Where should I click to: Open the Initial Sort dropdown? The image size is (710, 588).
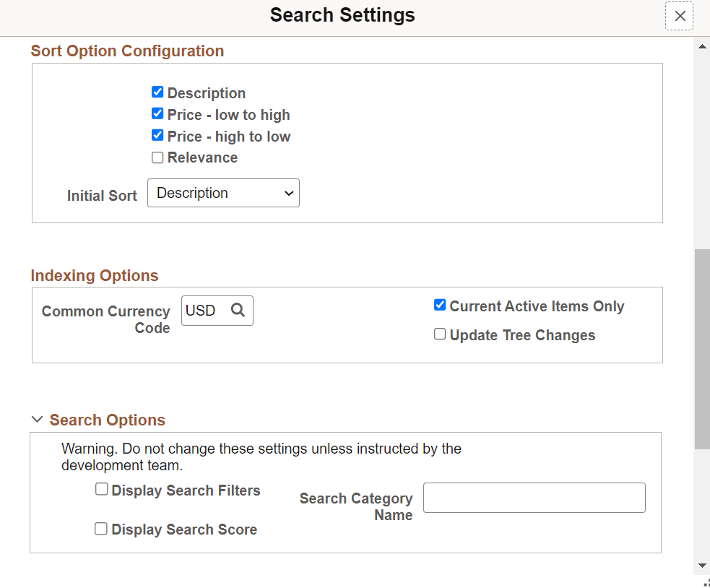pos(223,193)
